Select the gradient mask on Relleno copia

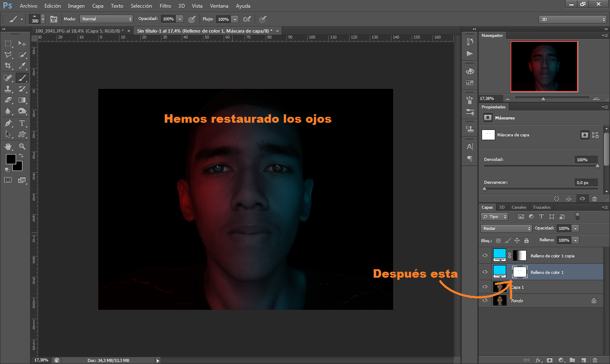(x=520, y=255)
